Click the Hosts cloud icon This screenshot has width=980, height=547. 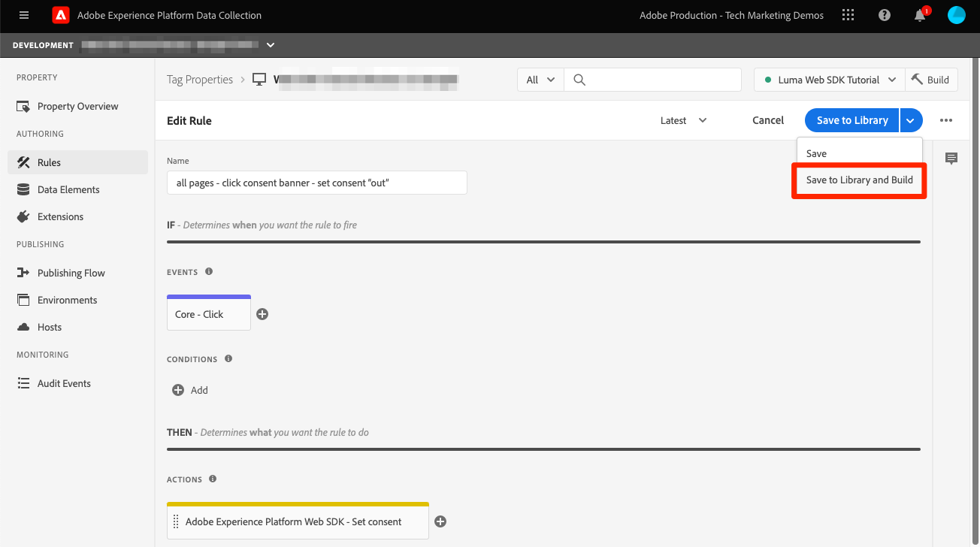click(x=23, y=327)
